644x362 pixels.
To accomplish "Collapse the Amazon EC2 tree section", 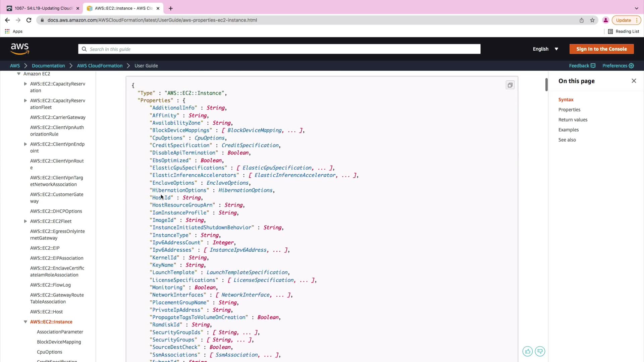I will [x=19, y=74].
